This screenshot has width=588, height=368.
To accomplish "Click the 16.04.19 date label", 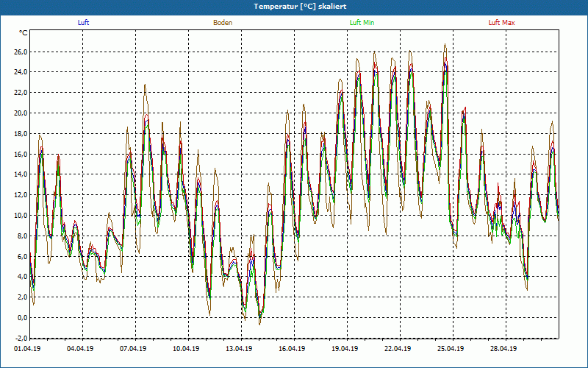I will [x=292, y=349].
